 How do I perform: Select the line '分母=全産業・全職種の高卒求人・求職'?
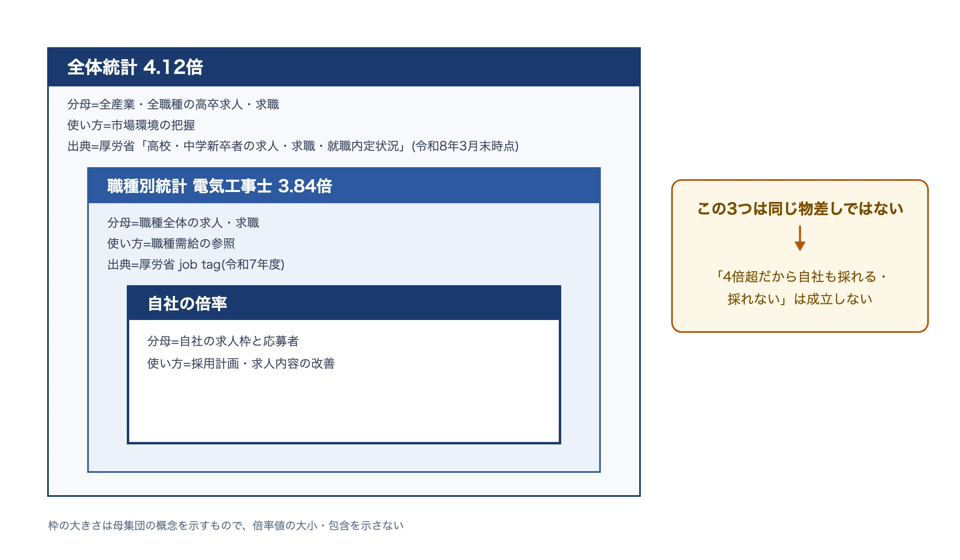pos(173,104)
